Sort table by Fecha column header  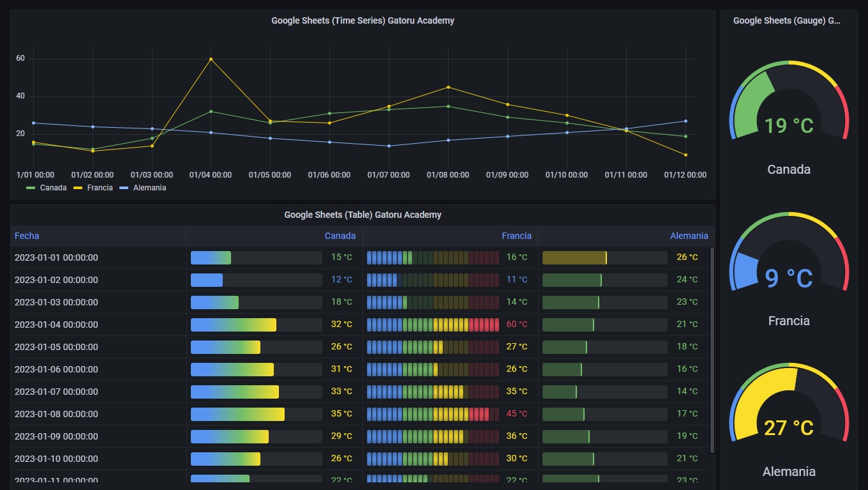[27, 236]
